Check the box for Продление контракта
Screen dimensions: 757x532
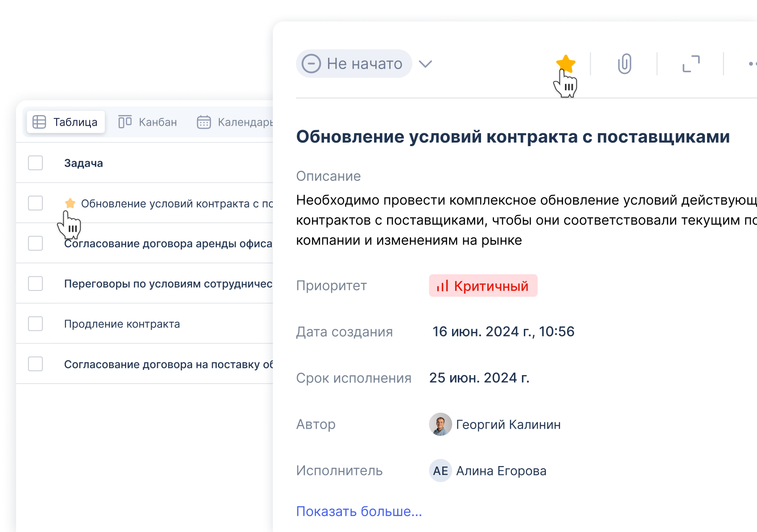coord(36,323)
